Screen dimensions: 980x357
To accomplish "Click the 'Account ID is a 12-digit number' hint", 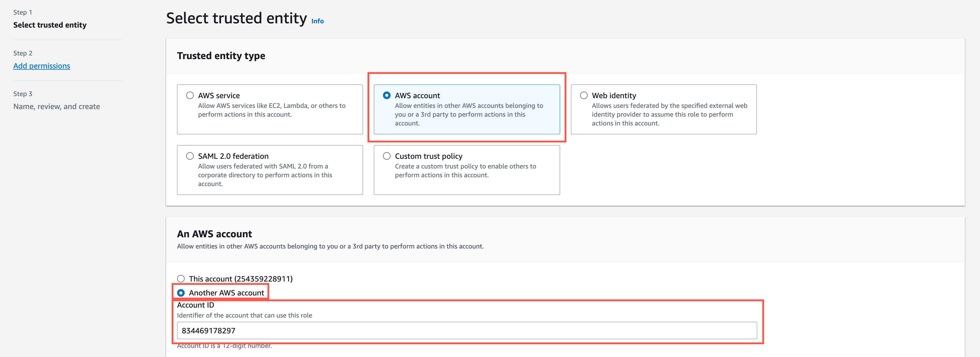I will tap(224, 346).
